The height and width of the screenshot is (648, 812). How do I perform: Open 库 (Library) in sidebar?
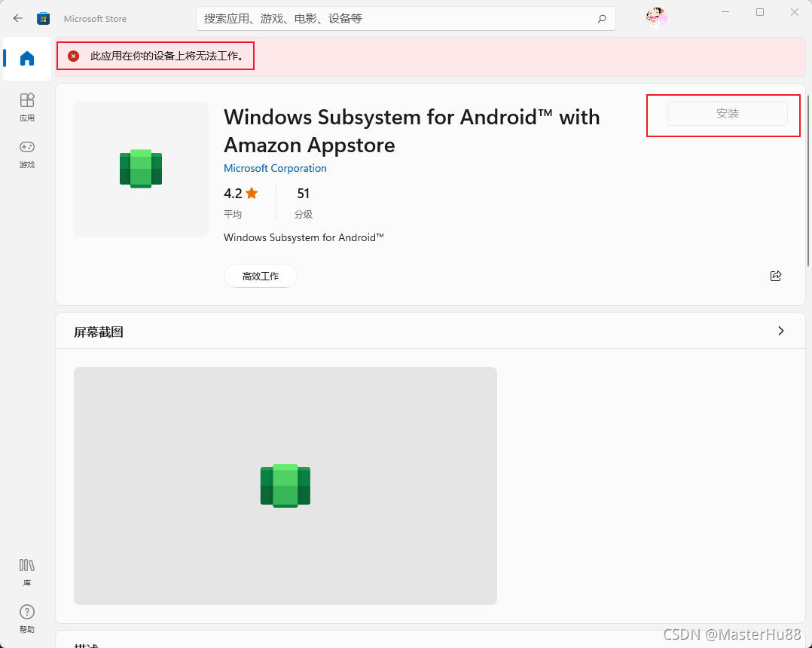point(27,573)
